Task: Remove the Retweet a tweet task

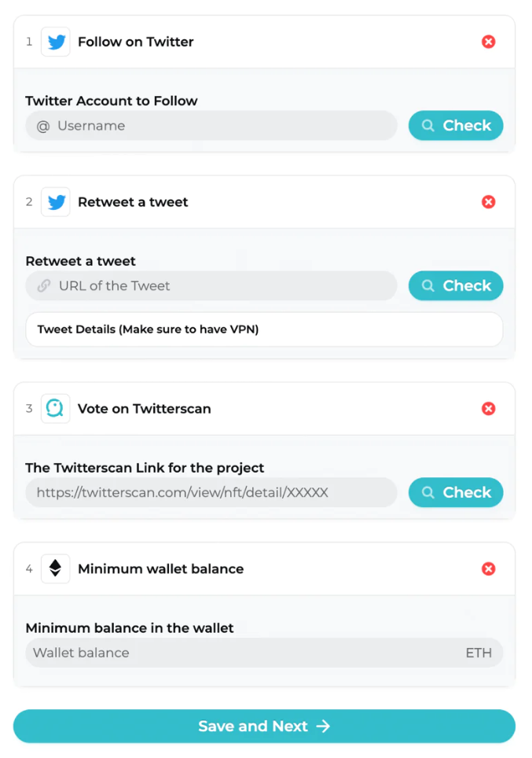Action: click(489, 201)
